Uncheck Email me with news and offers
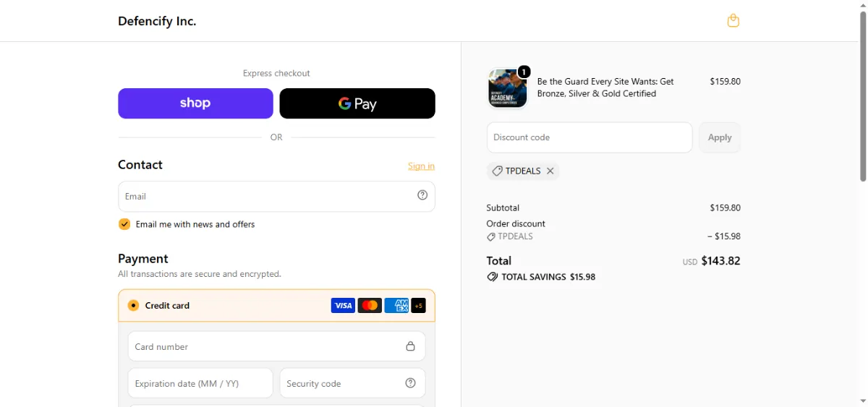The height and width of the screenshot is (407, 868). (x=124, y=224)
